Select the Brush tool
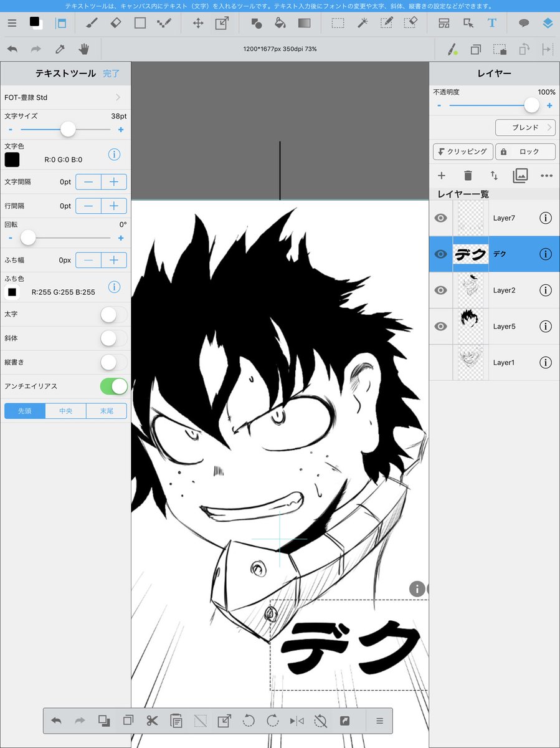Image resolution: width=560 pixels, height=748 pixels. [92, 23]
